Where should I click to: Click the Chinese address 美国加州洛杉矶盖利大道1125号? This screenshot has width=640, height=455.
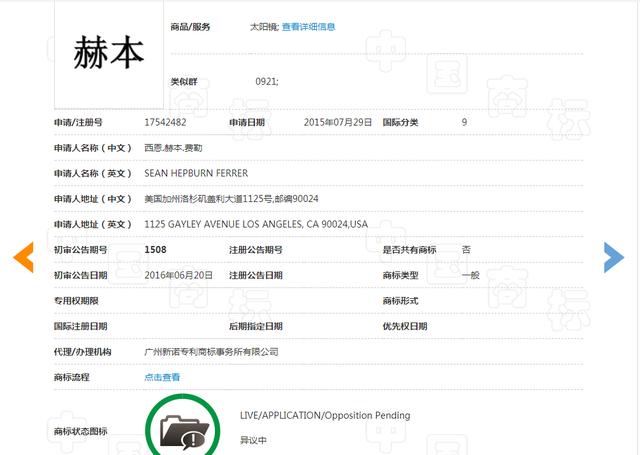click(209, 199)
